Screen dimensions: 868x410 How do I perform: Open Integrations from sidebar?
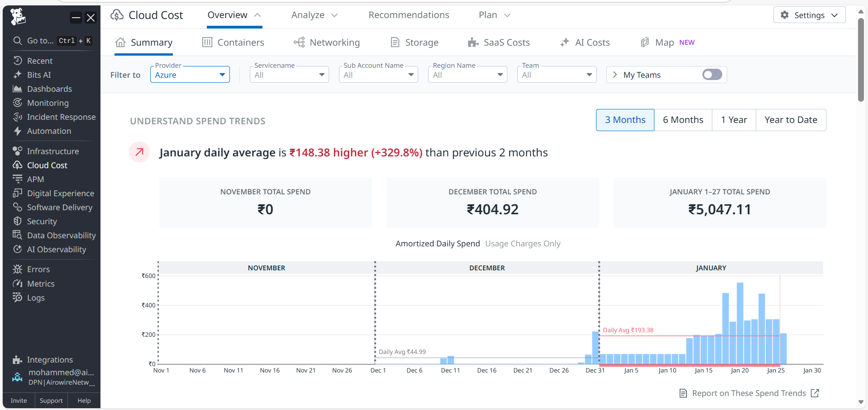point(49,360)
